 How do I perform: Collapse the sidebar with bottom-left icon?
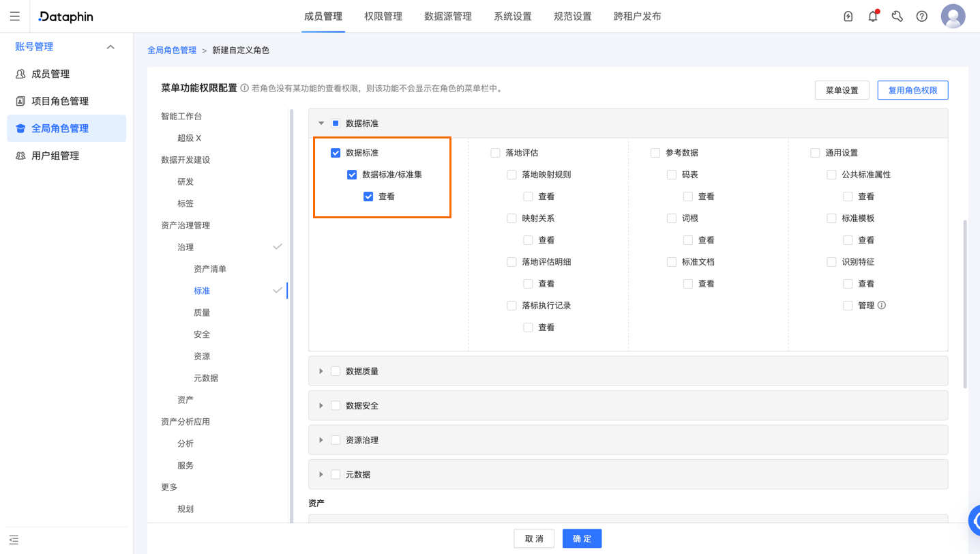(x=14, y=540)
